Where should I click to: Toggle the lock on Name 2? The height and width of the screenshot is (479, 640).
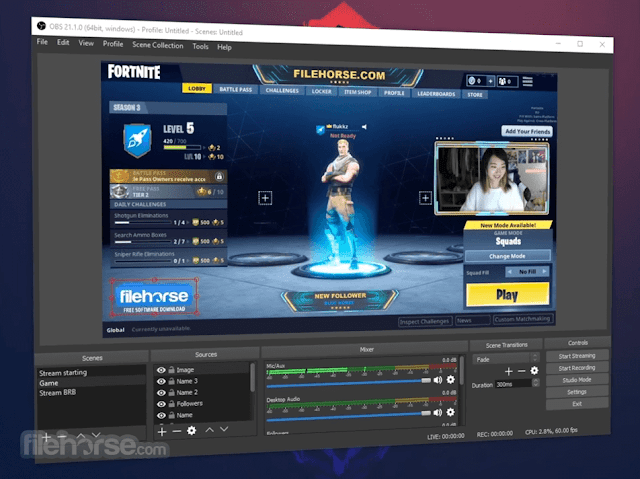tap(171, 393)
